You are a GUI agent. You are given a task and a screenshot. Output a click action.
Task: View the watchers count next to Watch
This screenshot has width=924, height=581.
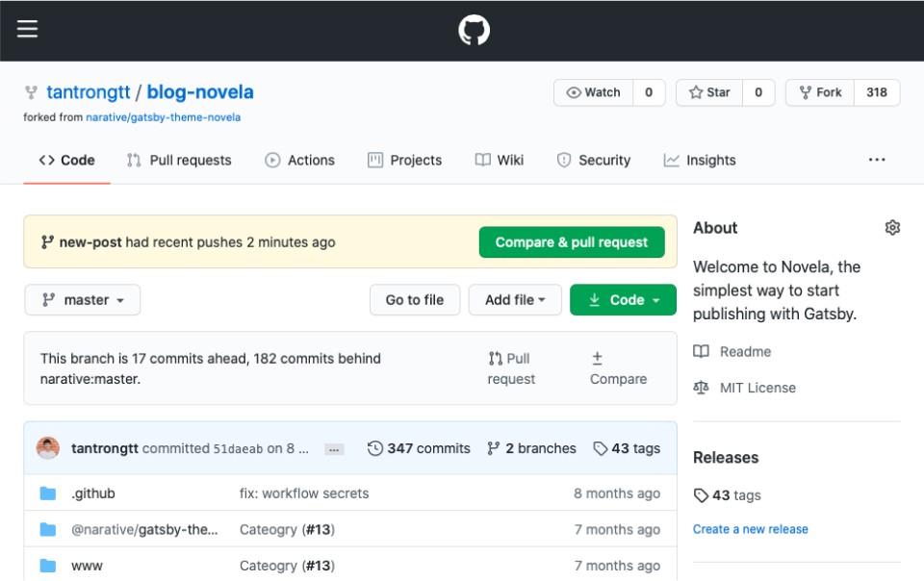click(x=649, y=92)
